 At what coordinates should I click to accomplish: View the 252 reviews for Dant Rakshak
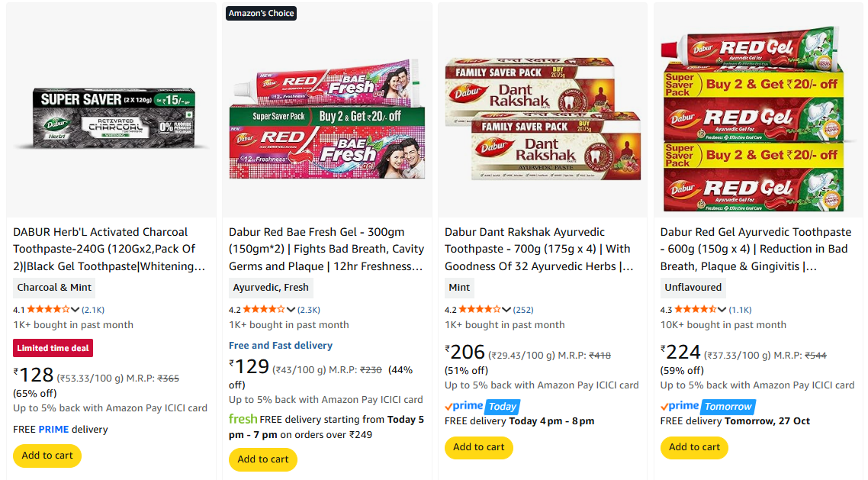pyautogui.click(x=523, y=310)
